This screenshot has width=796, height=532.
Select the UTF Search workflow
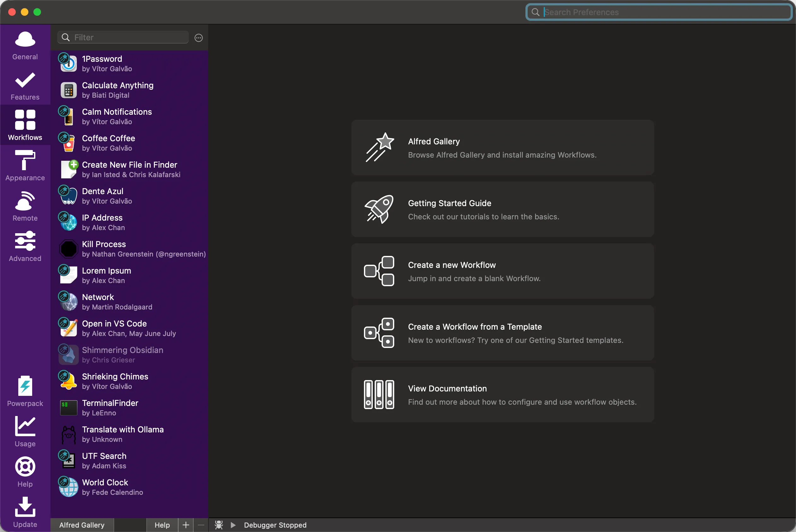pyautogui.click(x=129, y=460)
